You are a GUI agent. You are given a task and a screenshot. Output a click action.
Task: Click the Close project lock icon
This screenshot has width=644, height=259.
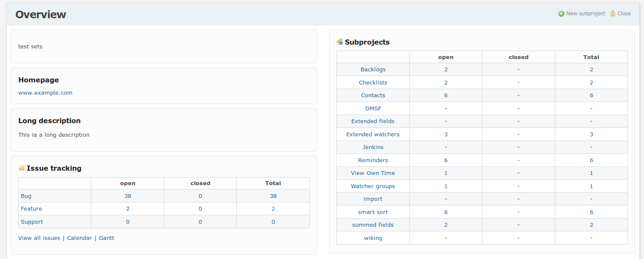613,14
